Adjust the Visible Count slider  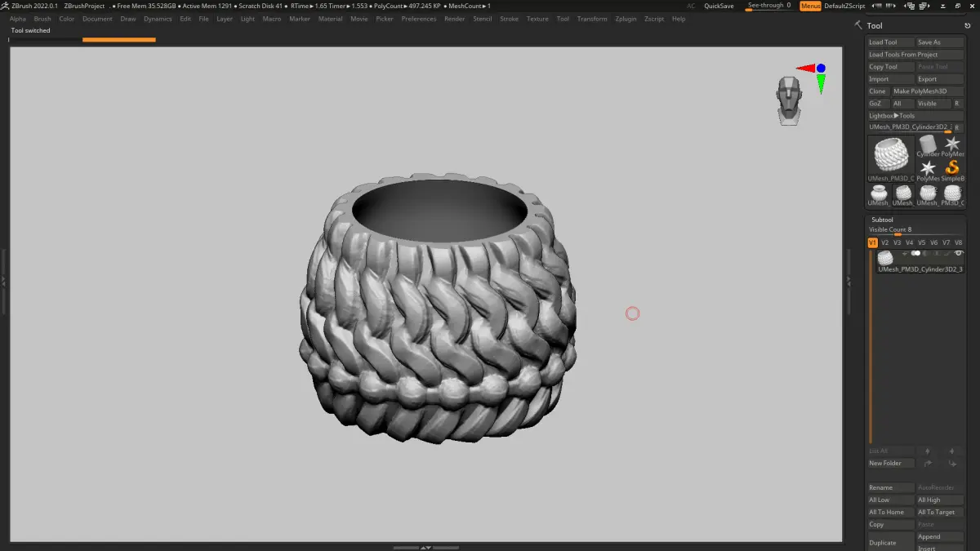pyautogui.click(x=915, y=230)
